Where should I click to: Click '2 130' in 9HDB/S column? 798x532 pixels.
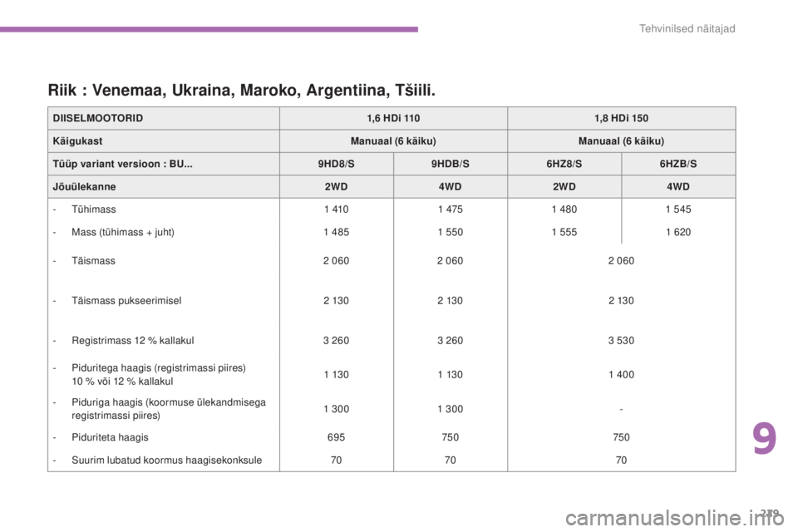(x=451, y=300)
